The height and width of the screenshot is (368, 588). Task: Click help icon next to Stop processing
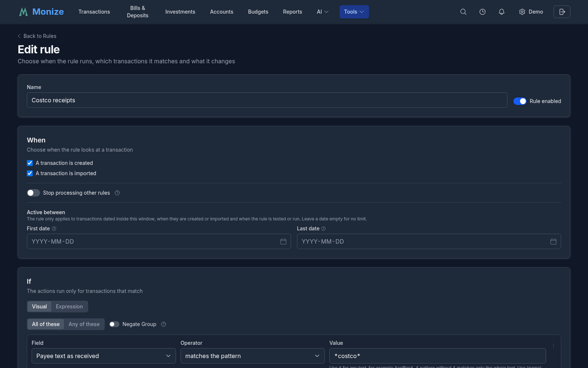[x=117, y=193]
